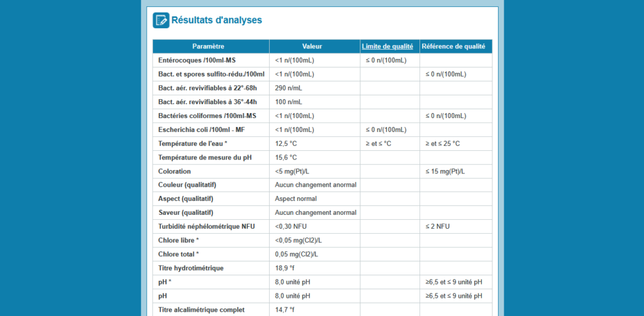Click the Résultats d'analyses heading

[x=216, y=20]
